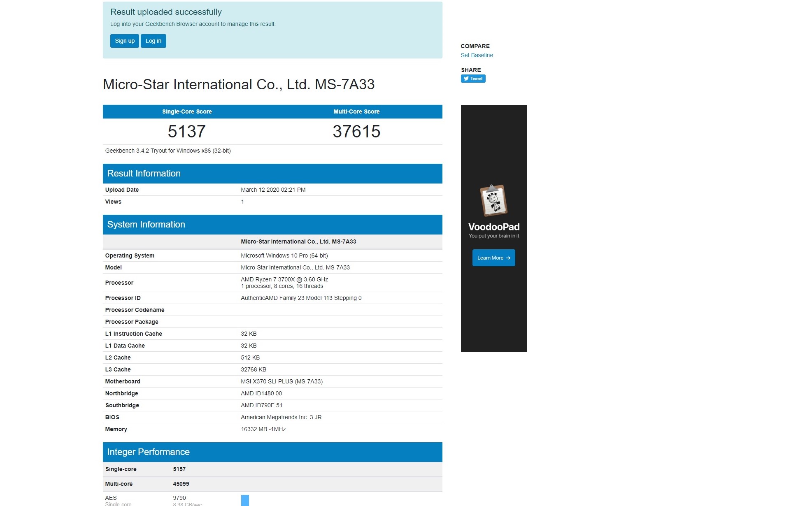Click Integer multi-core score 45099
The height and width of the screenshot is (506, 812).
181,484
